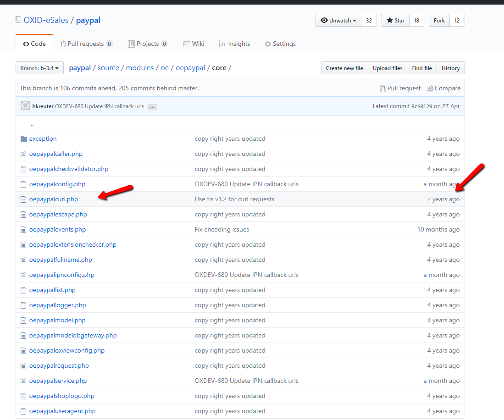Open 'Fix encoding issues' commit message
This screenshot has width=504, height=420.
[x=222, y=229]
